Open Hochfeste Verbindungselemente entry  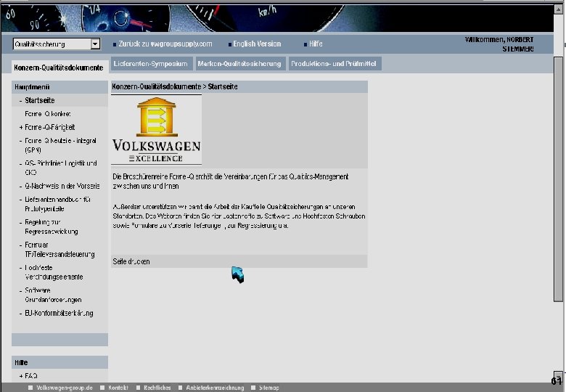(x=54, y=272)
